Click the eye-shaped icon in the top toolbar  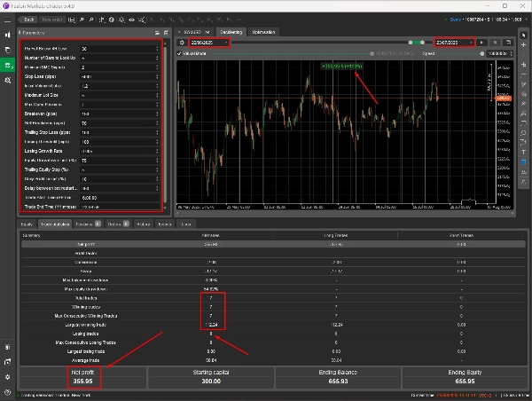(x=131, y=20)
